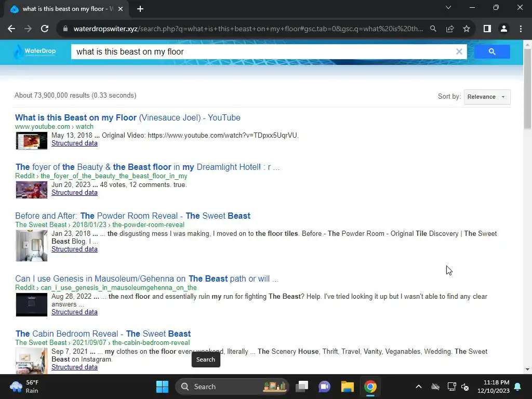Open the clock showing 11:18 PM

point(494,387)
